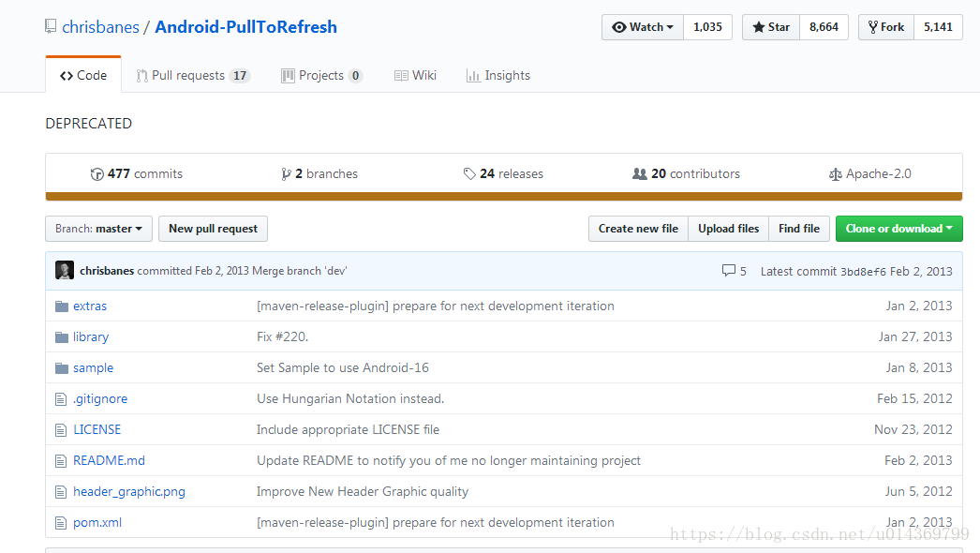This screenshot has height=553, width=980.
Task: Expand the Clone or download dropdown
Action: pos(898,229)
